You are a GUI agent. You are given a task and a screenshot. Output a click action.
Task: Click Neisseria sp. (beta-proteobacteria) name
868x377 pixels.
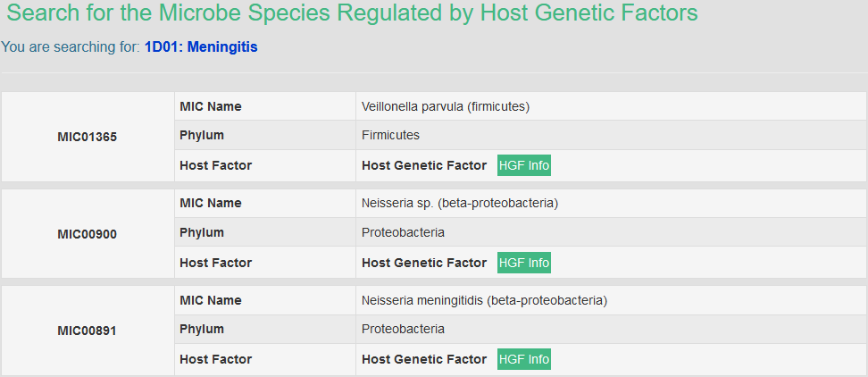pyautogui.click(x=459, y=203)
